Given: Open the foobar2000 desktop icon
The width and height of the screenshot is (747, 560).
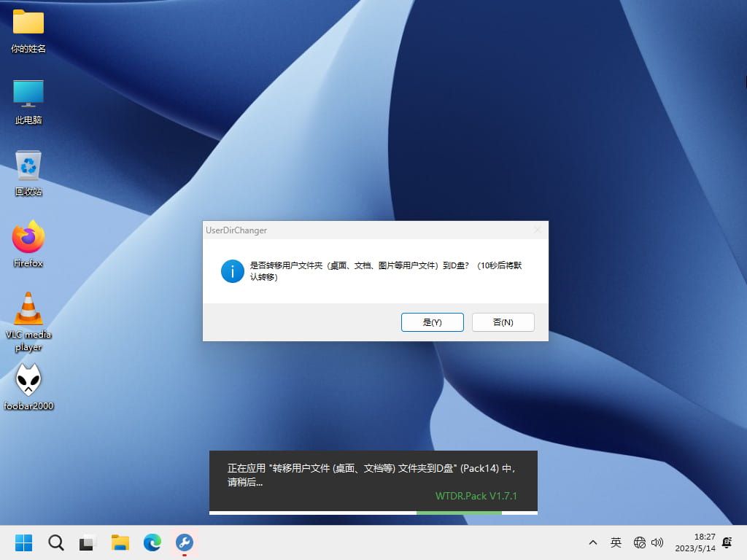Looking at the screenshot, I should pyautogui.click(x=28, y=386).
